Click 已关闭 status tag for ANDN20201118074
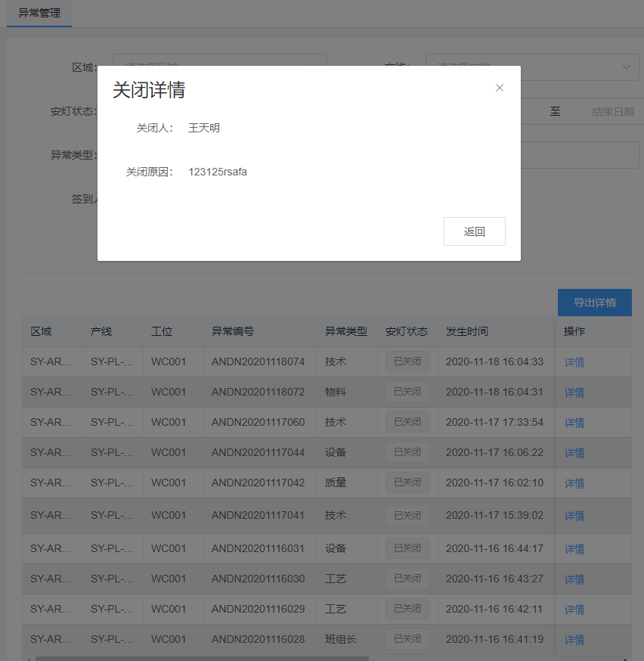This screenshot has height=661, width=644. (407, 362)
